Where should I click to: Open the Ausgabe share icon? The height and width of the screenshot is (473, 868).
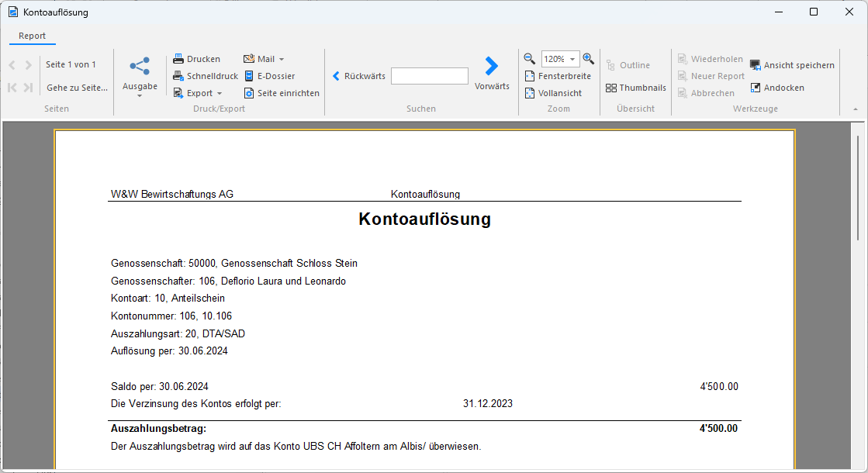coord(140,66)
